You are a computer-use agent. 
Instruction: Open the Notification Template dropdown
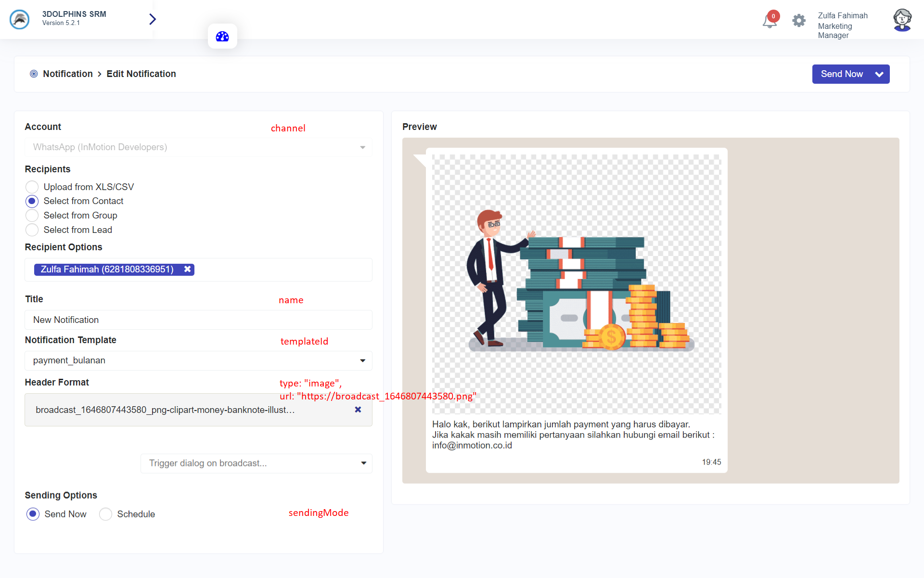pyautogui.click(x=198, y=360)
